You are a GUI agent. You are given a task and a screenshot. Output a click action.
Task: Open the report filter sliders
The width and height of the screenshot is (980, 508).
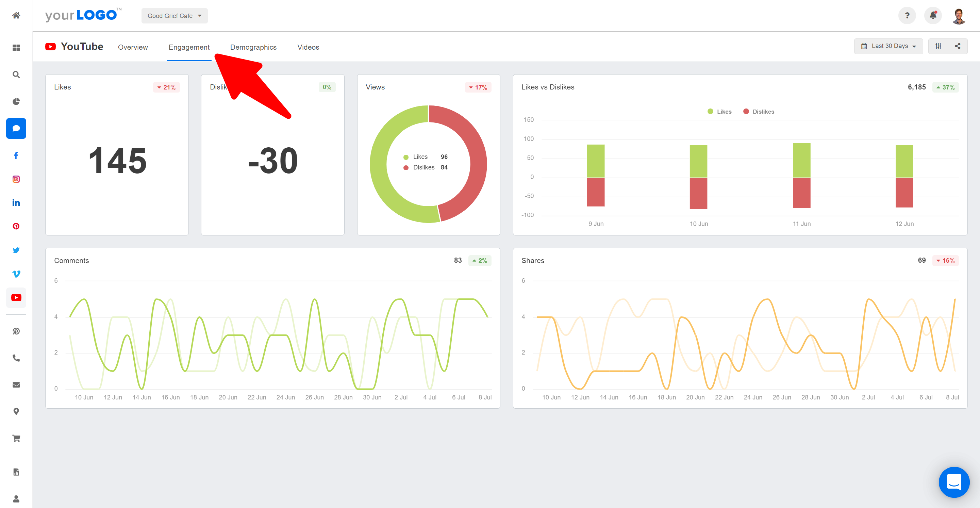point(938,46)
